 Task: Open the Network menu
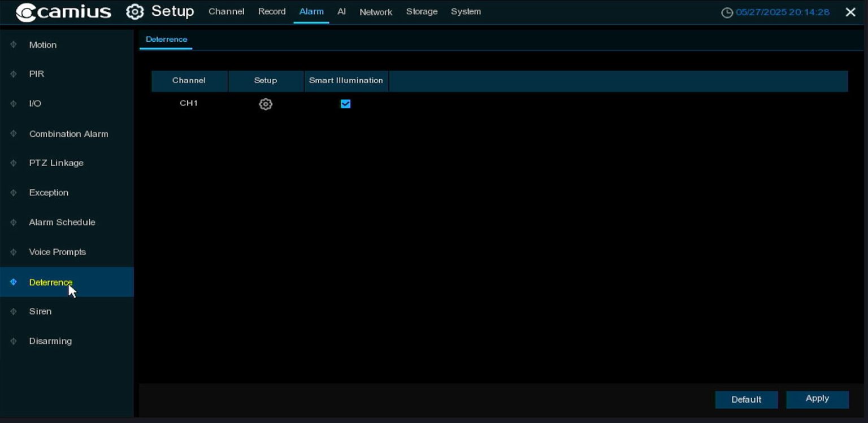(375, 11)
